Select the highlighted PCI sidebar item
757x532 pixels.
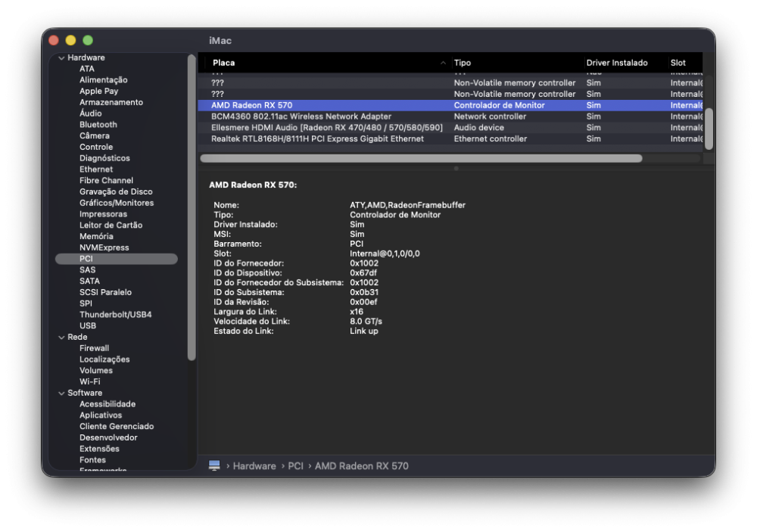coord(117,259)
